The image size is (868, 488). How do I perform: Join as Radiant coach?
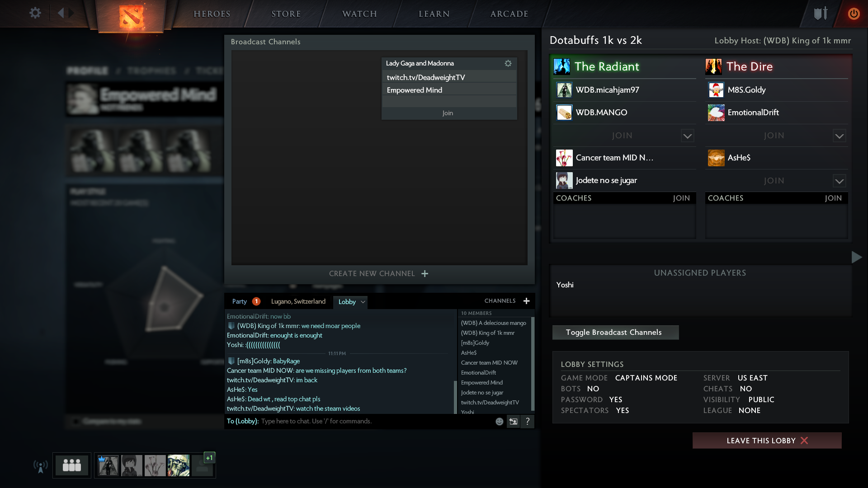[681, 198]
